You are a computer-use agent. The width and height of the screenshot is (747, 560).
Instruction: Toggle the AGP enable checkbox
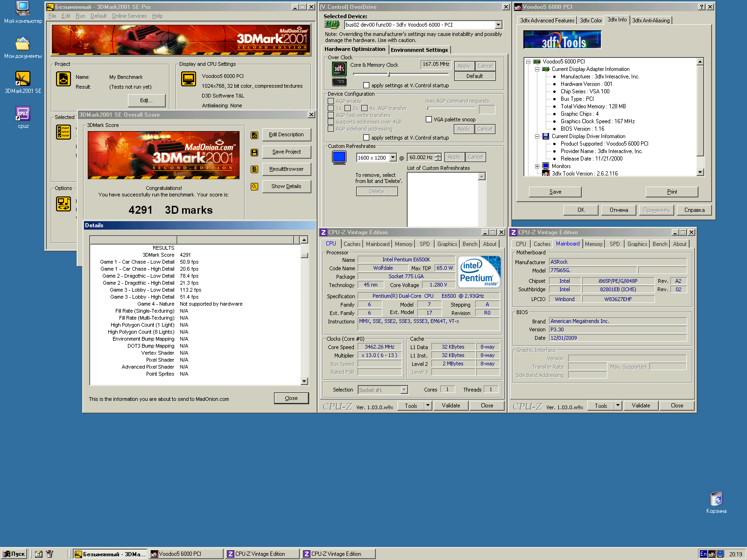point(331,101)
